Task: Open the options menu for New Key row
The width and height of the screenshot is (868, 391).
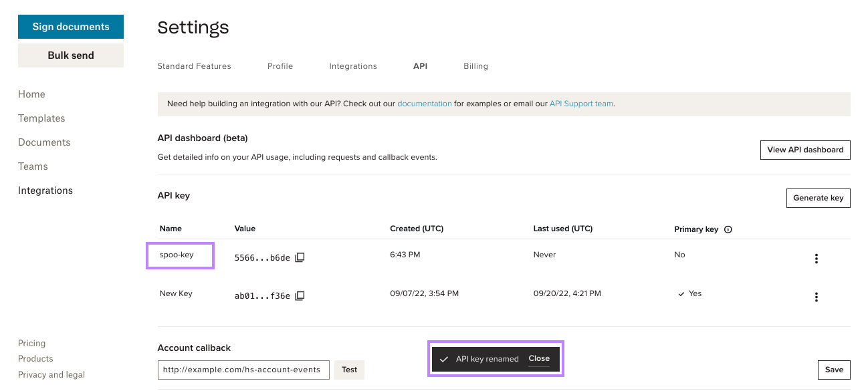Action: [x=817, y=297]
